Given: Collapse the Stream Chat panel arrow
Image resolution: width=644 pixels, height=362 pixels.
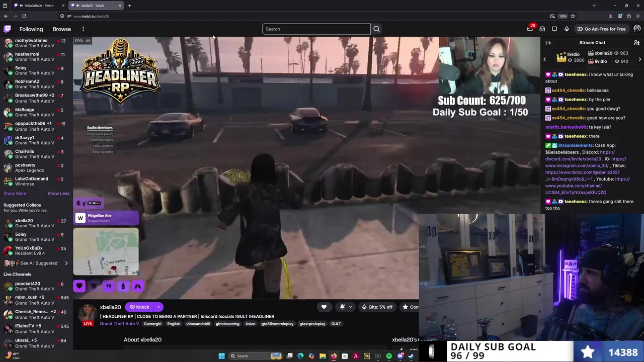Looking at the screenshot, I should (548, 43).
